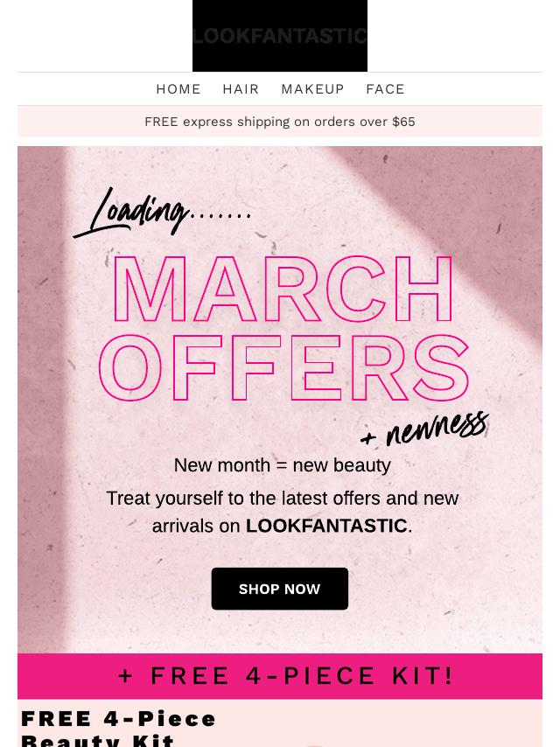Image resolution: width=560 pixels, height=747 pixels.
Task: Click the row of dots after Loading
Action: [x=220, y=213]
